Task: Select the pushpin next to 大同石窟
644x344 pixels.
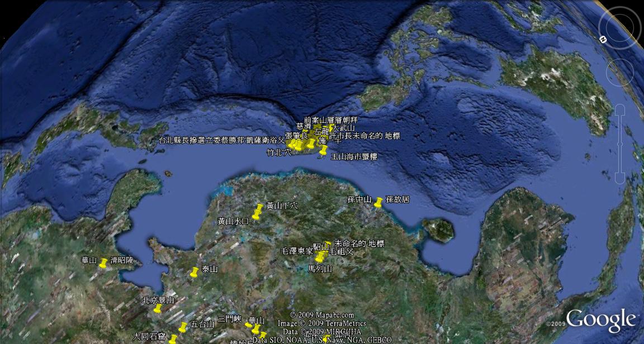Action: coord(173,339)
